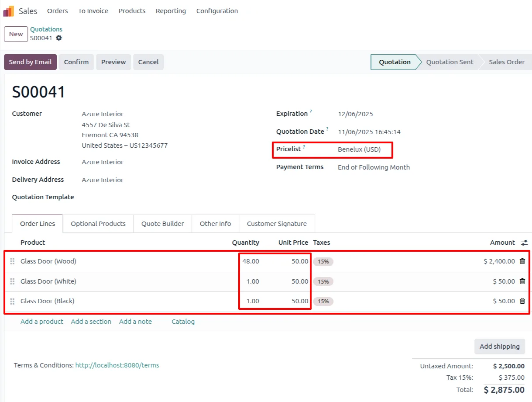Switch to the Customer Signature tab
Image resolution: width=532 pixels, height=402 pixels.
click(x=277, y=224)
